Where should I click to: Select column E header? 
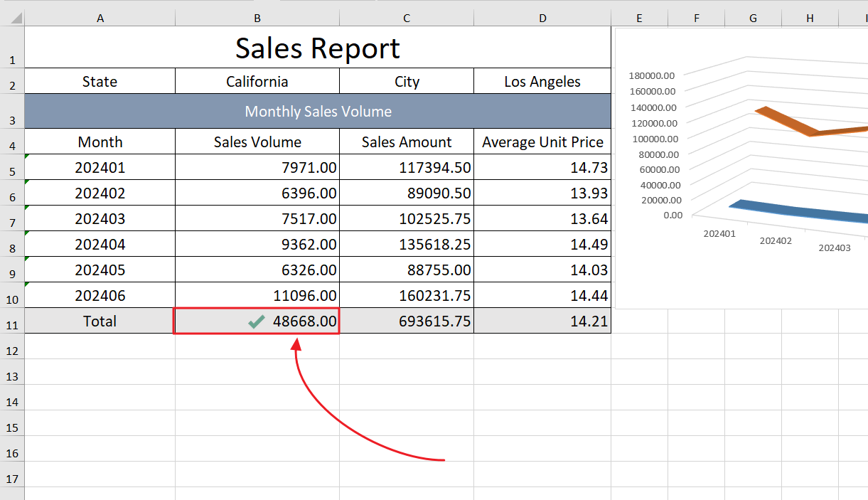pos(639,18)
